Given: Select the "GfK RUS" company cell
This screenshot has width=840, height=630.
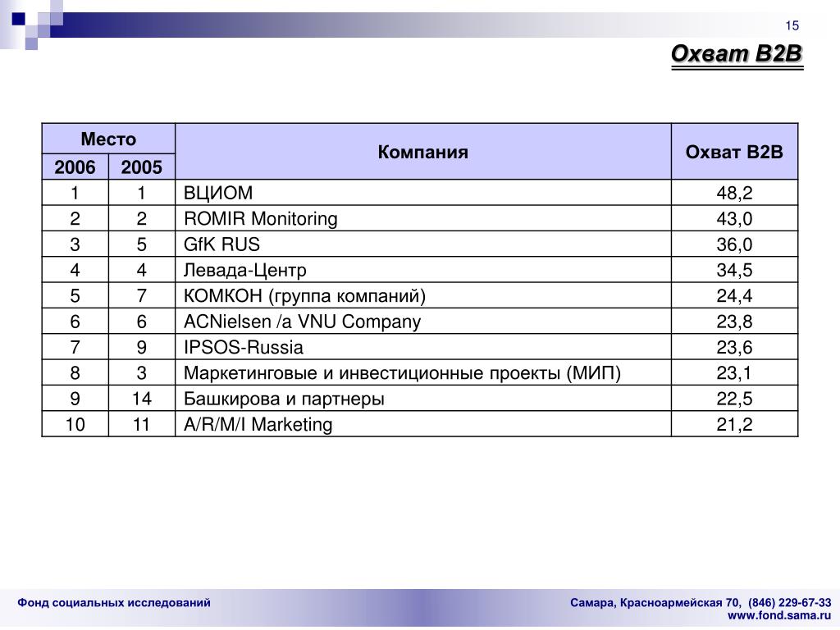Looking at the screenshot, I should (422, 244).
